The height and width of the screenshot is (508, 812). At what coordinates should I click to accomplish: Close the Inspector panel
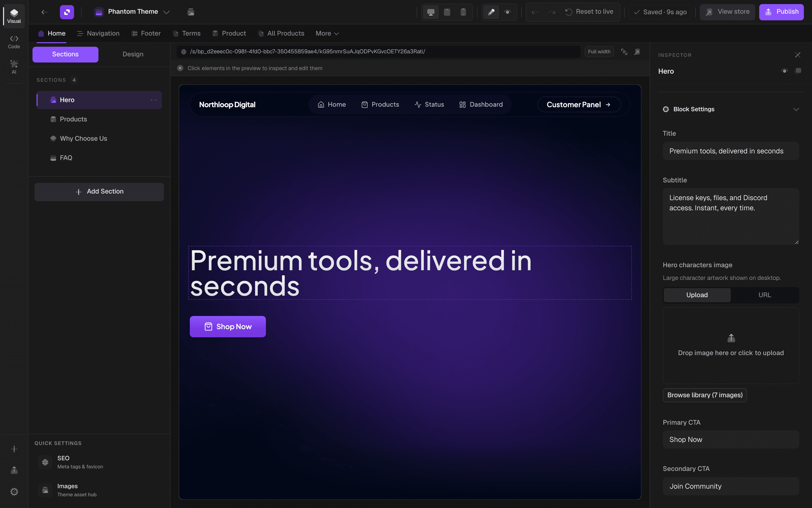click(x=798, y=55)
